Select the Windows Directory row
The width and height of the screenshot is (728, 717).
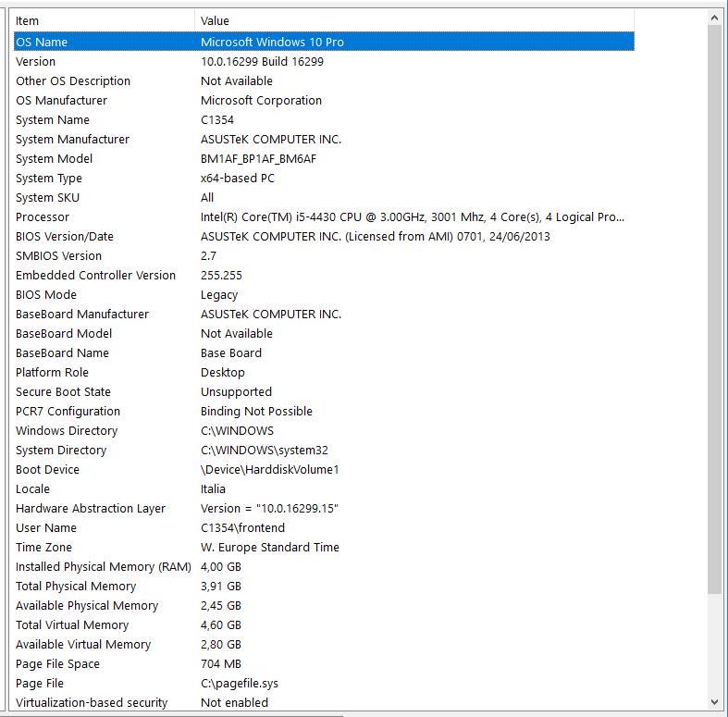(x=324, y=431)
